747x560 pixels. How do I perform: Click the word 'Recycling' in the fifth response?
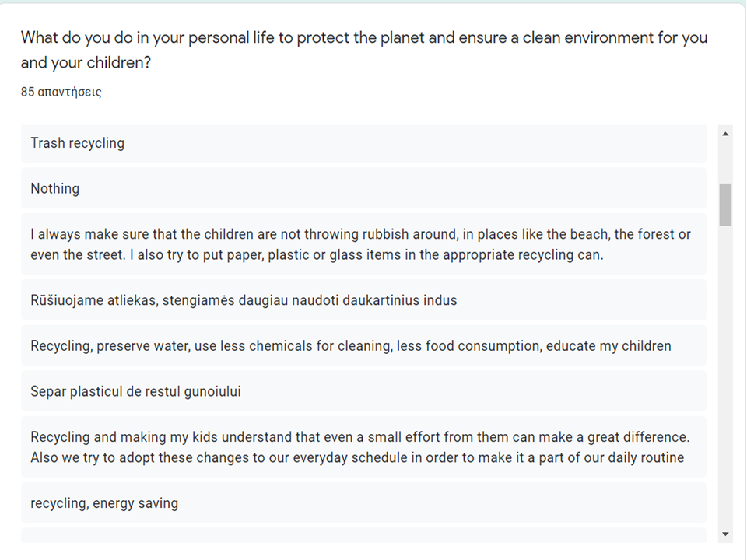(x=54, y=345)
